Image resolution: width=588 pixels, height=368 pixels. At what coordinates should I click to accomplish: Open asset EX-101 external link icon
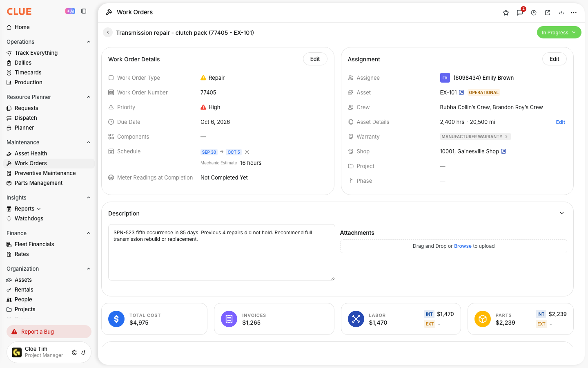[461, 92]
